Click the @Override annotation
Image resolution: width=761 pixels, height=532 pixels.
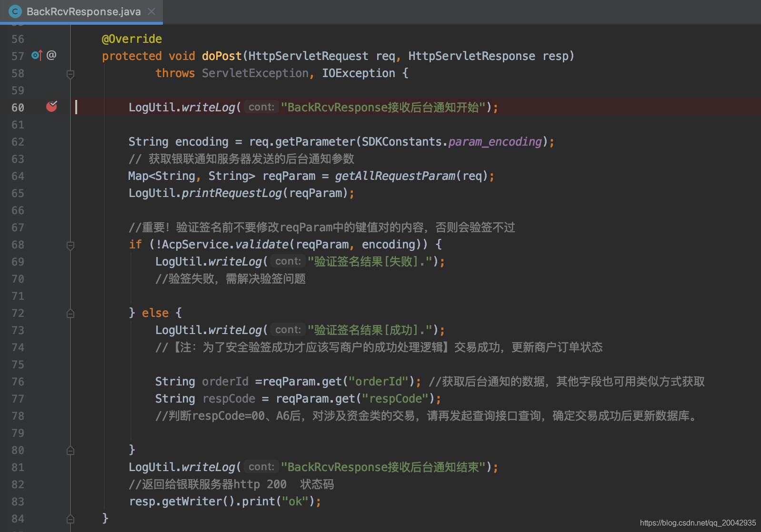[132, 39]
